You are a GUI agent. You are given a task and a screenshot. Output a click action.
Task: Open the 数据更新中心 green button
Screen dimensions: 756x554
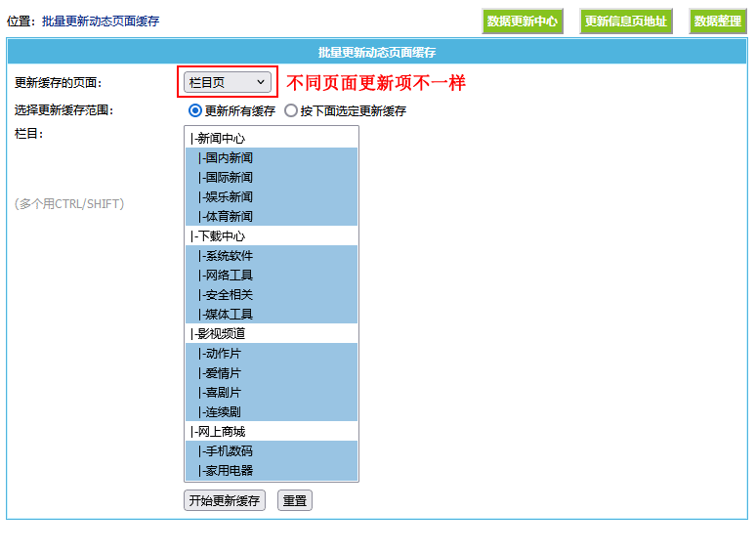coord(523,21)
